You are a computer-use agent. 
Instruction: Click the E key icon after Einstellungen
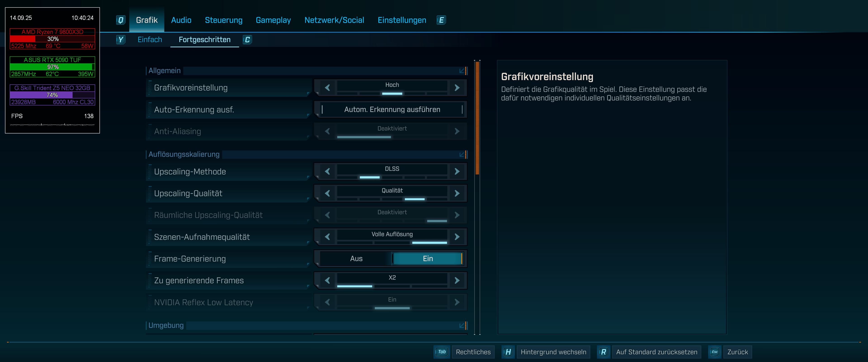coord(441,20)
